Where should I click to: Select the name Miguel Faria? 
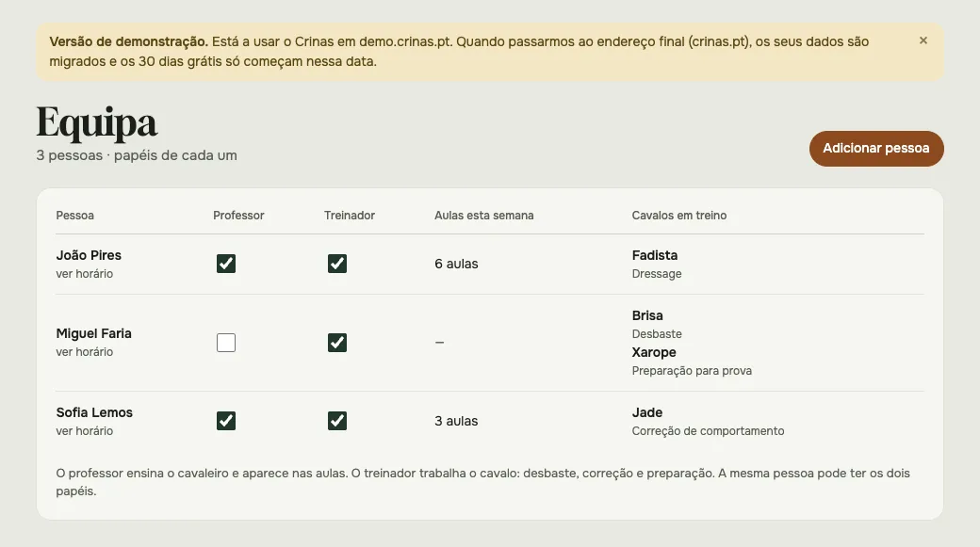click(x=93, y=333)
